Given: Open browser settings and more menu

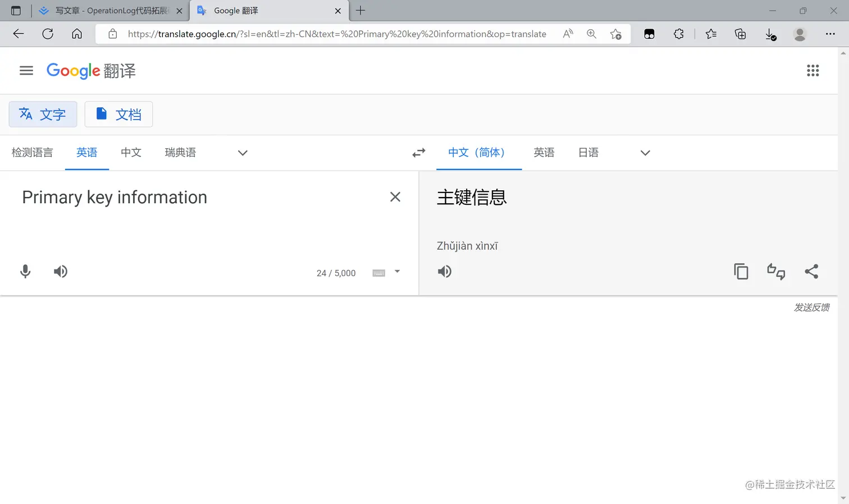Looking at the screenshot, I should [x=830, y=34].
